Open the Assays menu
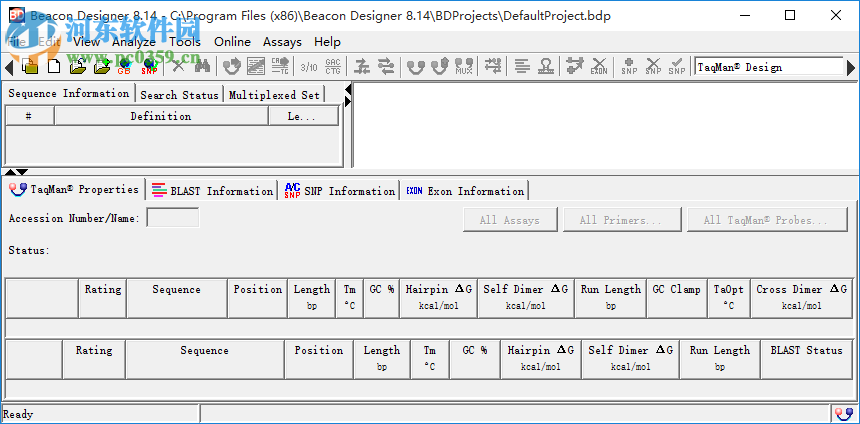The width and height of the screenshot is (860, 424). [x=282, y=42]
